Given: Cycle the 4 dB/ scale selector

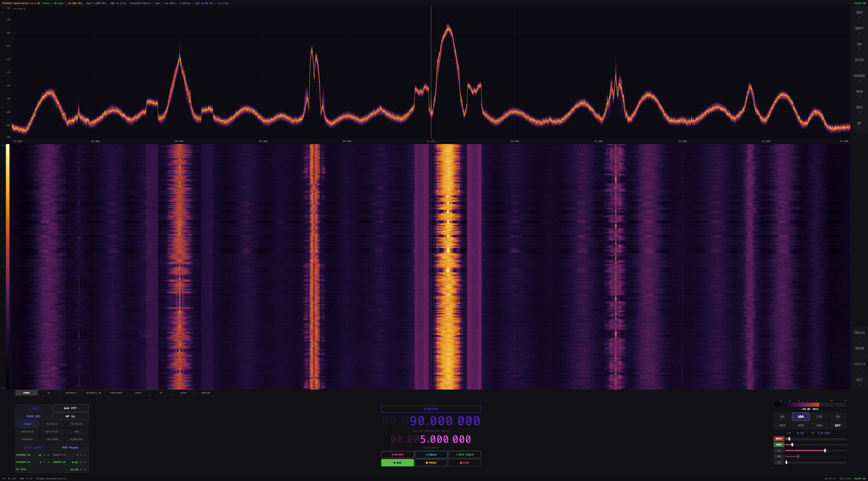Looking at the screenshot, I should pyautogui.click(x=33, y=408).
